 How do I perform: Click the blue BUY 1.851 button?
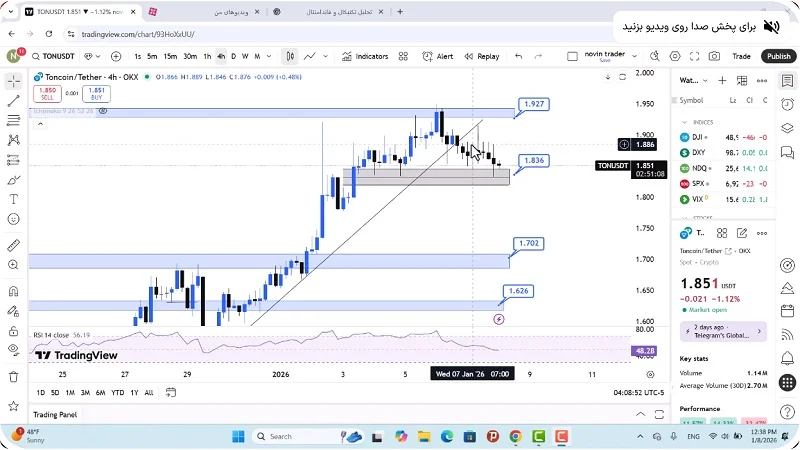tap(97, 94)
